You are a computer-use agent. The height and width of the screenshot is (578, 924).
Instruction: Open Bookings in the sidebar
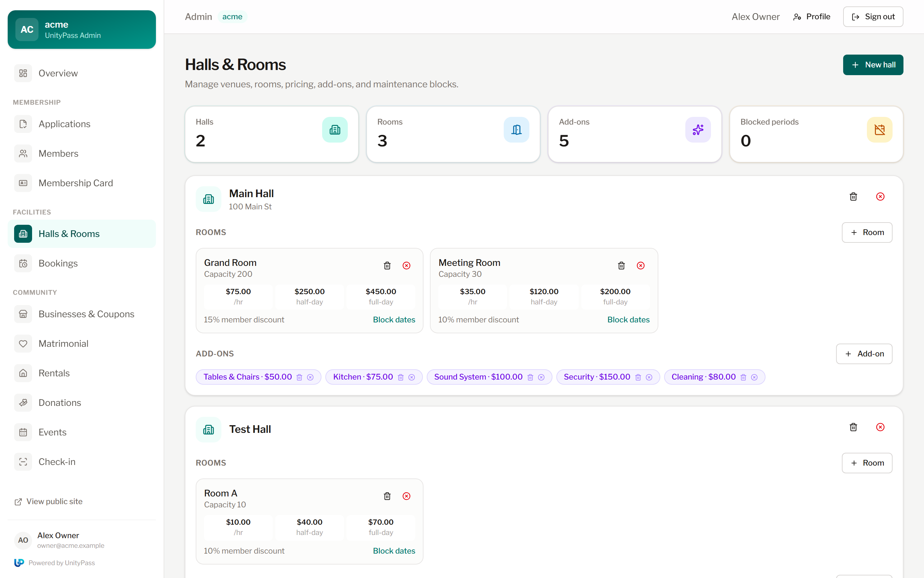pos(82,263)
